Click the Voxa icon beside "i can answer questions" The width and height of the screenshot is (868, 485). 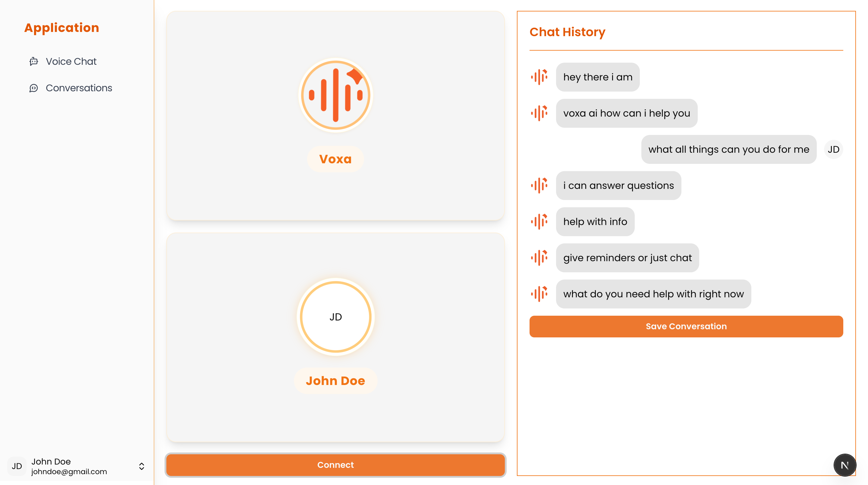(539, 186)
